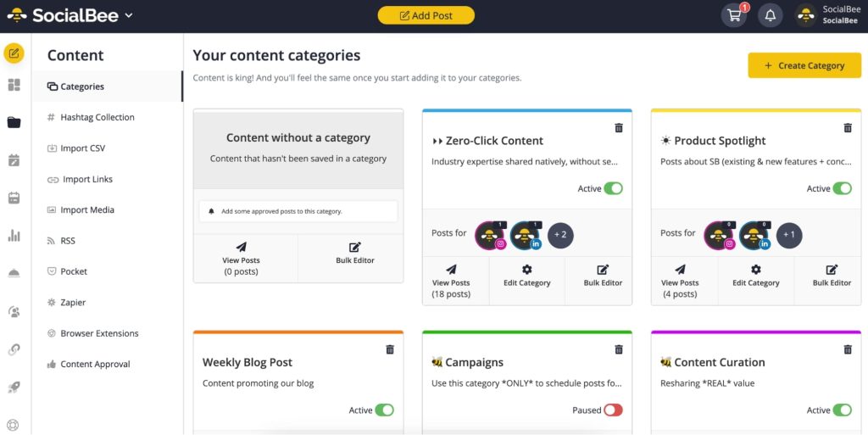Image resolution: width=868 pixels, height=435 pixels.
Task: Show the +2 more profiles on Zero-Click Content
Action: (560, 234)
